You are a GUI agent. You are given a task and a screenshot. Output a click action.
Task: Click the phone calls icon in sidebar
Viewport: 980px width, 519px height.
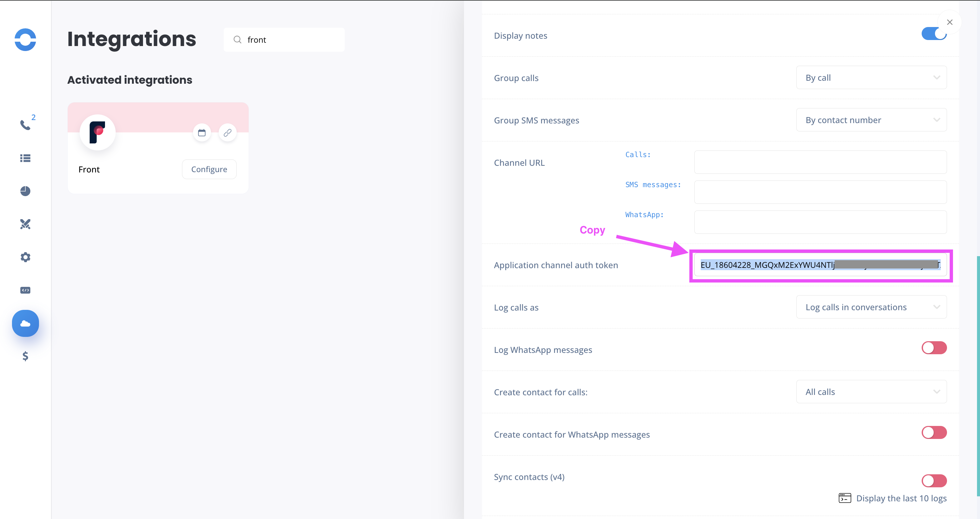coord(25,125)
